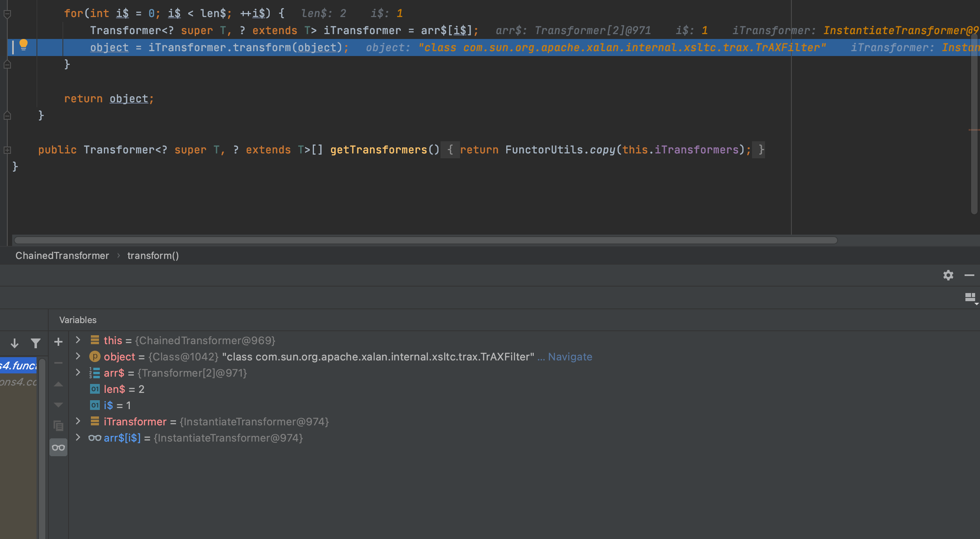
Task: Click glasses watch icon beside arr$[i$]
Action: [95, 438]
